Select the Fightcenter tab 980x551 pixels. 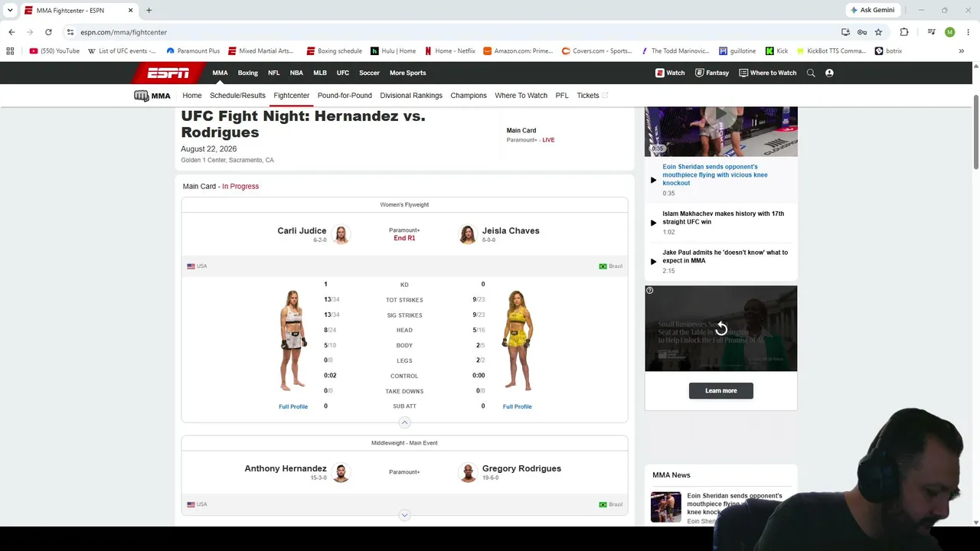pos(292,96)
